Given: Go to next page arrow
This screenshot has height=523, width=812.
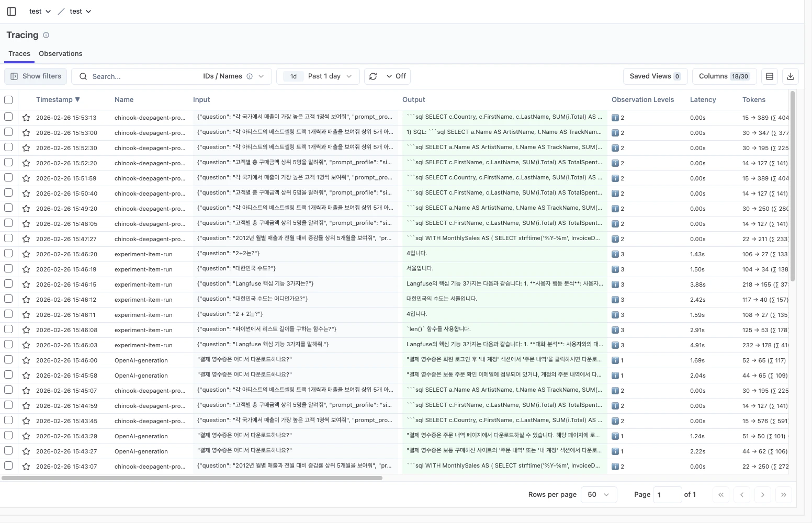Looking at the screenshot, I should pos(763,495).
